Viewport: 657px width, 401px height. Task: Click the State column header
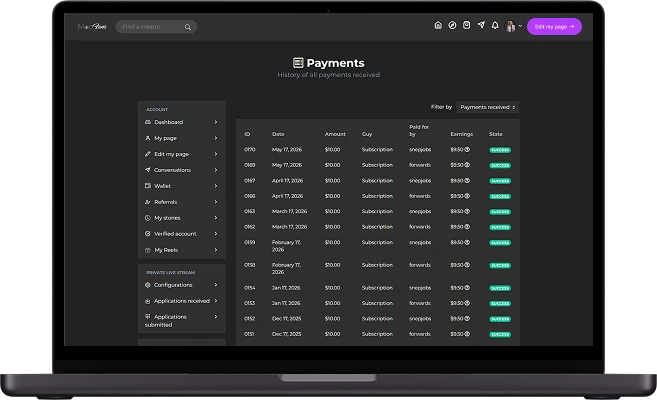[x=496, y=134]
